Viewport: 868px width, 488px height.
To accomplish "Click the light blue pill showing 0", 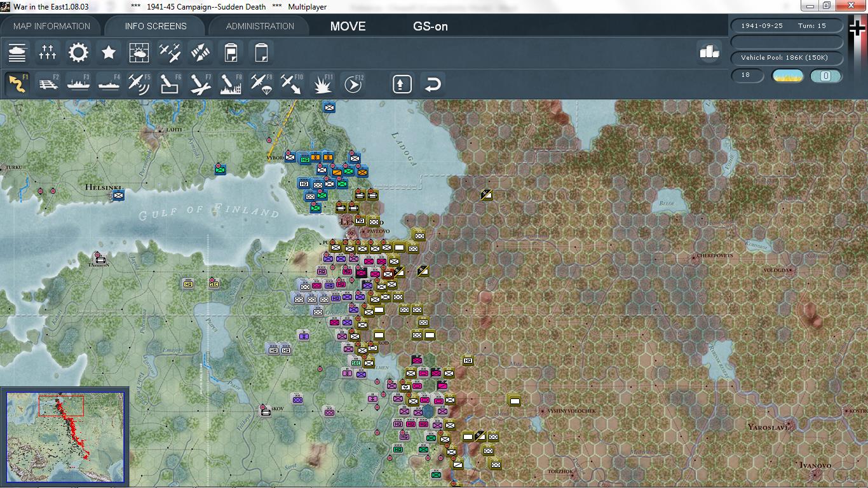I will point(826,76).
